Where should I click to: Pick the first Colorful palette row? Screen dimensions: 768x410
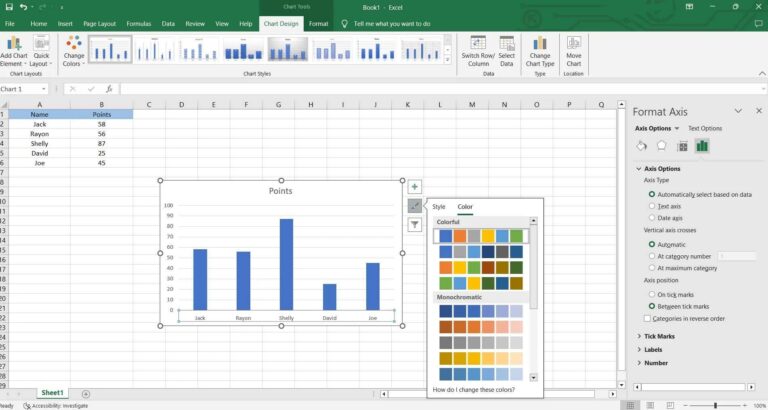coord(481,236)
